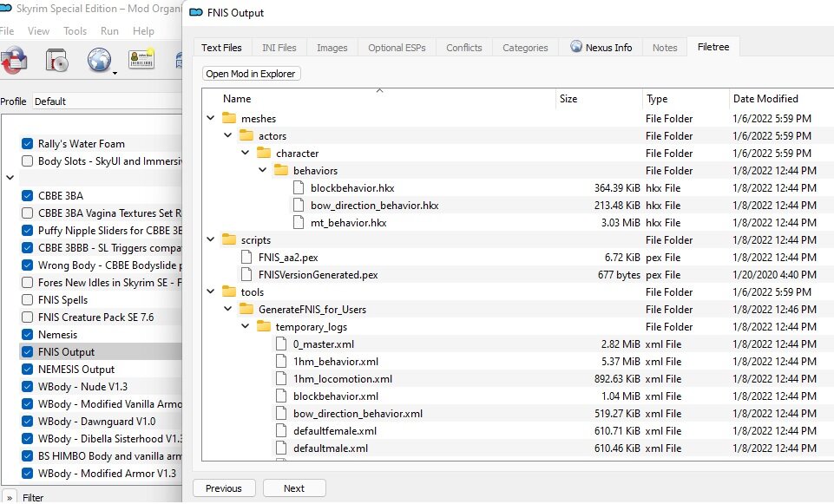Click the scripts folder icon

coord(229,239)
